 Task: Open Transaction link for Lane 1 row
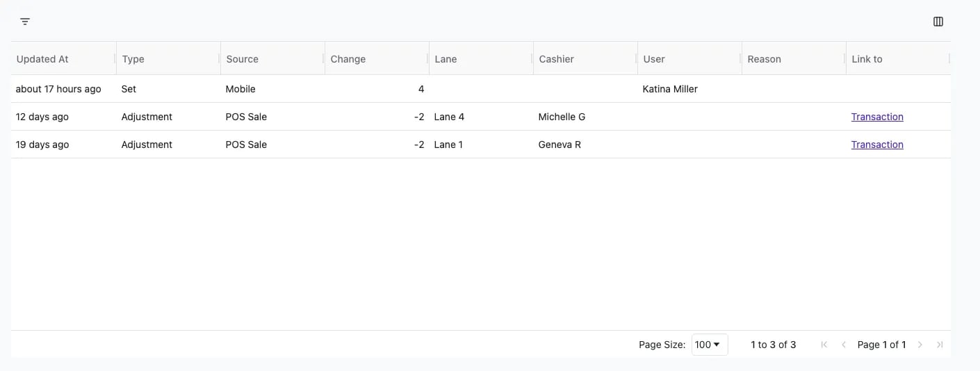coord(877,145)
